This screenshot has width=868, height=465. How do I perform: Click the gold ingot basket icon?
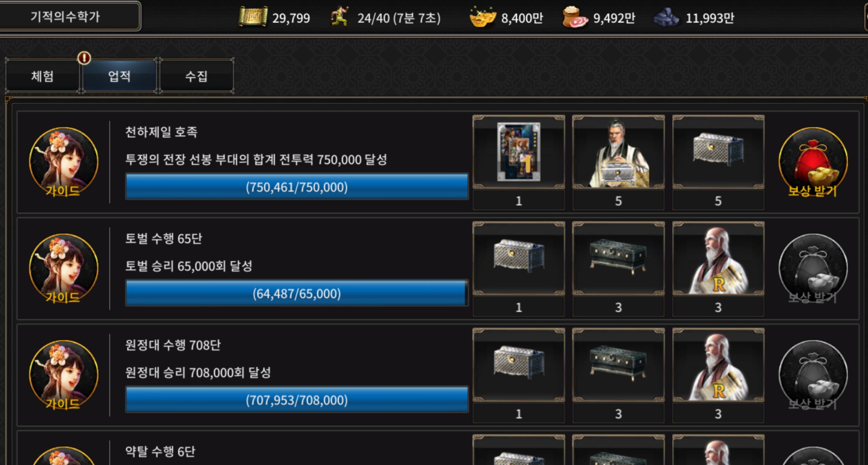[483, 16]
